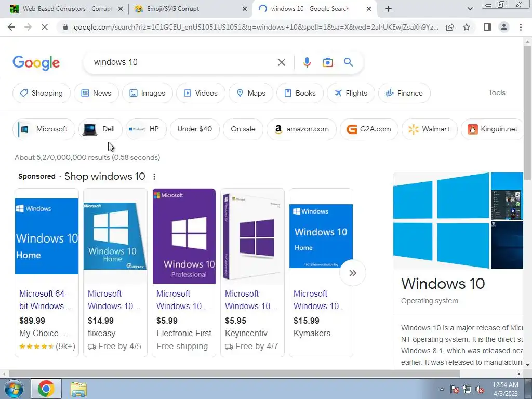
Task: Go back using the browser back arrow
Action: point(11,27)
